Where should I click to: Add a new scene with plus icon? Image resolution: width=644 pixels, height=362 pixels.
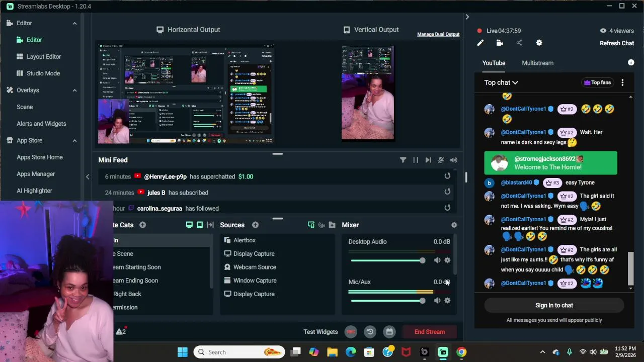[x=142, y=225]
